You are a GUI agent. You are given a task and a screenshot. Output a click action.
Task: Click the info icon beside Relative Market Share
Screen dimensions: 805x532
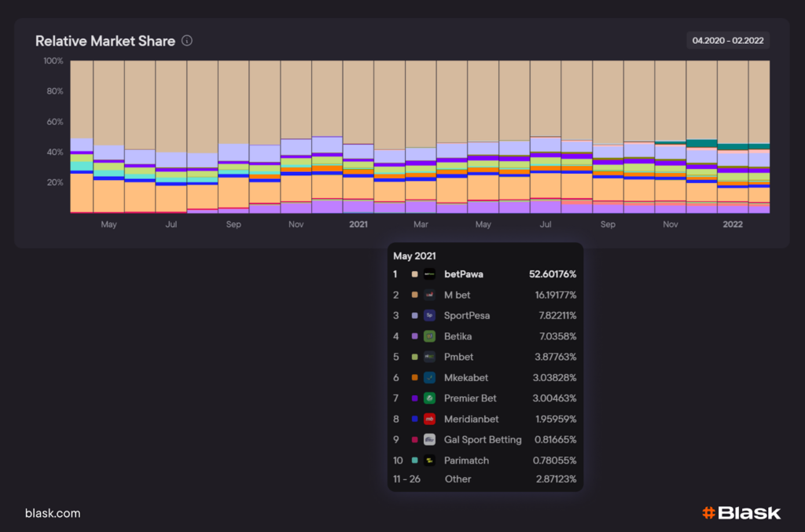pyautogui.click(x=187, y=41)
